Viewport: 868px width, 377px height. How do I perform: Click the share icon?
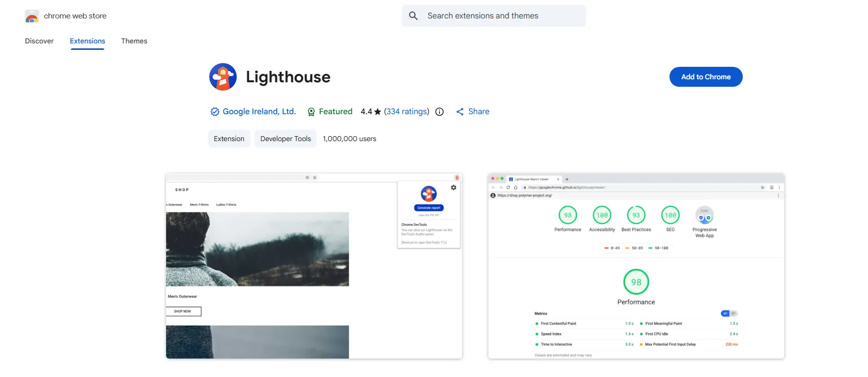pyautogui.click(x=460, y=112)
